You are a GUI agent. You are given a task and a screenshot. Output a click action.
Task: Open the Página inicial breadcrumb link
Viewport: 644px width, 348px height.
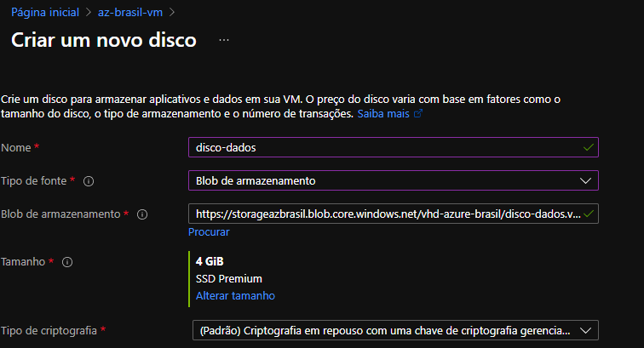click(x=45, y=12)
